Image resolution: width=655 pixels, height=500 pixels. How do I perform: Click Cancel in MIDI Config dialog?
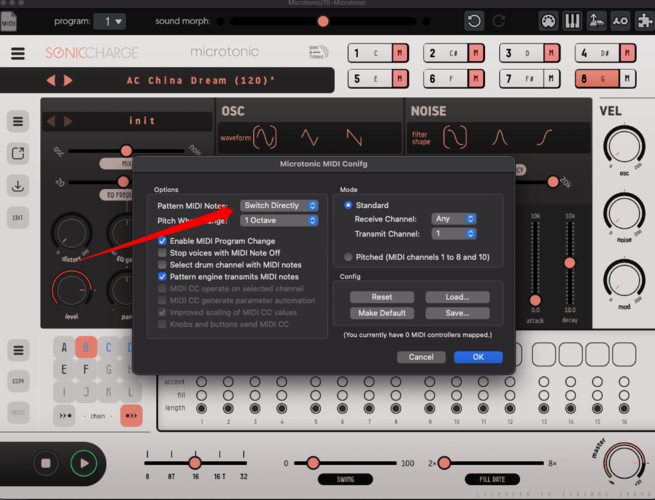click(421, 357)
